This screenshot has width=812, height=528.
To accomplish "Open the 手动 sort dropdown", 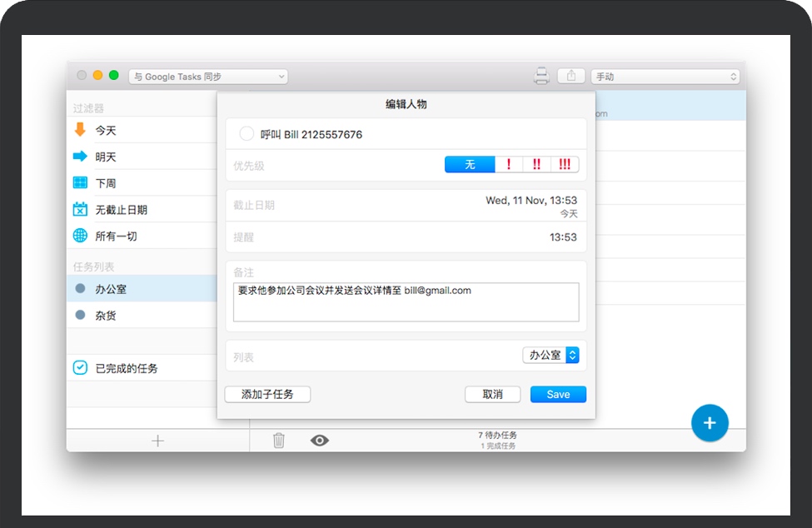I will 665,77.
